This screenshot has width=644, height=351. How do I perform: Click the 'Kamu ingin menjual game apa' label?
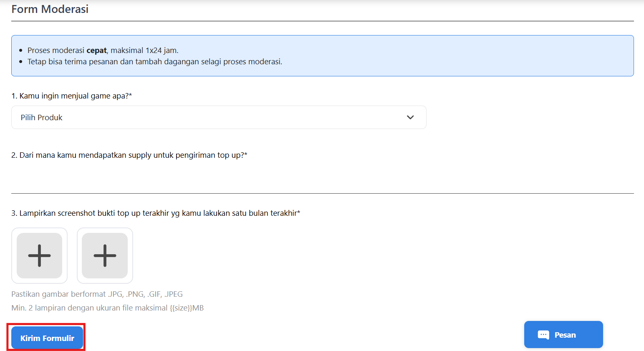pos(71,96)
